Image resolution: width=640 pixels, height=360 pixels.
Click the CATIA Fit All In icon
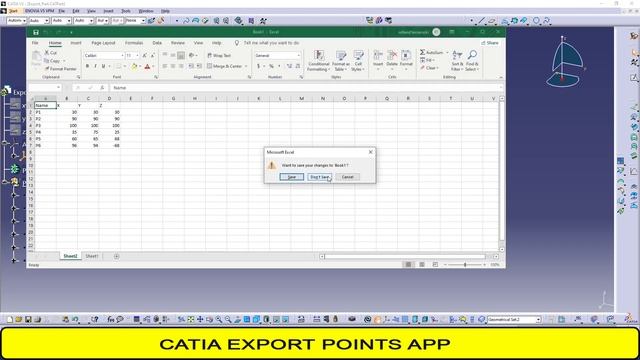[x=191, y=320]
